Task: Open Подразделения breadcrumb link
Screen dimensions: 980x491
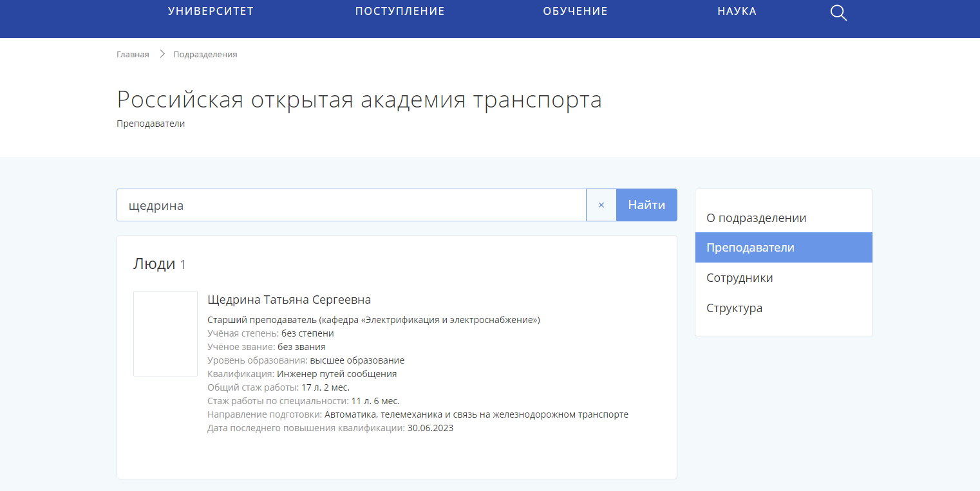Action: click(205, 55)
